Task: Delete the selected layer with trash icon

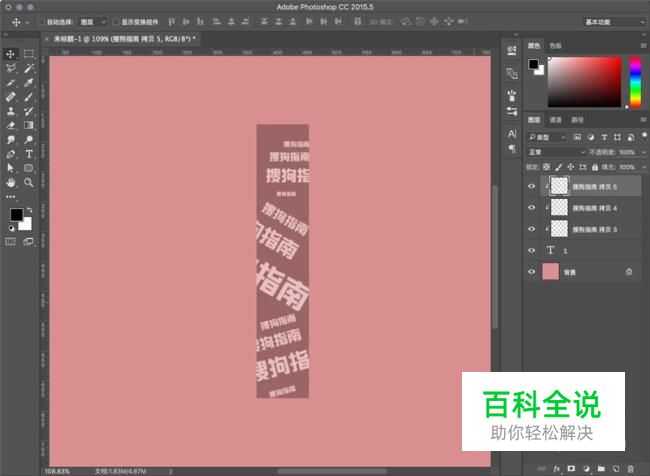Action: [631, 469]
